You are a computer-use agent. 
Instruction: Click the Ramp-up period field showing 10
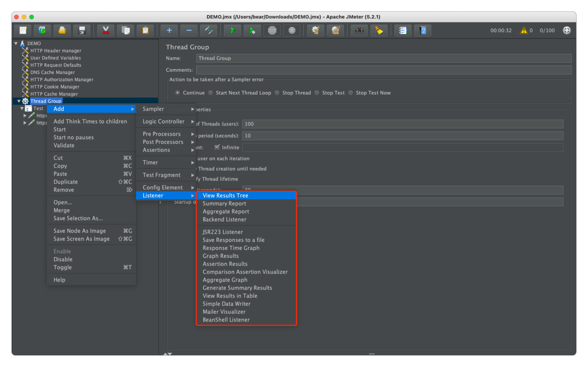point(402,136)
